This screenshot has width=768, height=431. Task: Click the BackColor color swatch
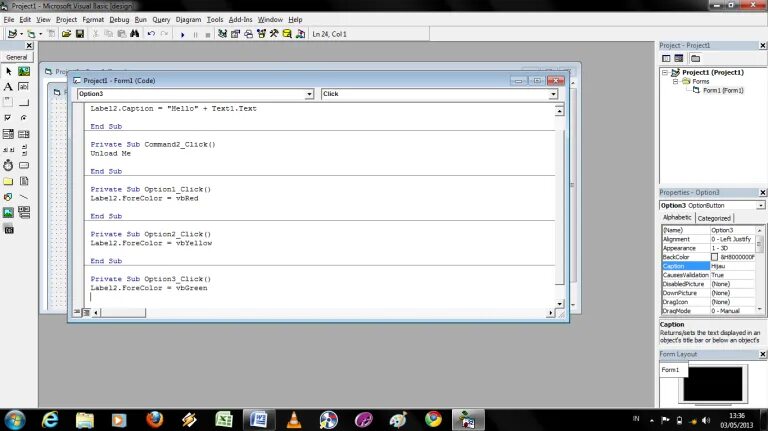(x=715, y=257)
